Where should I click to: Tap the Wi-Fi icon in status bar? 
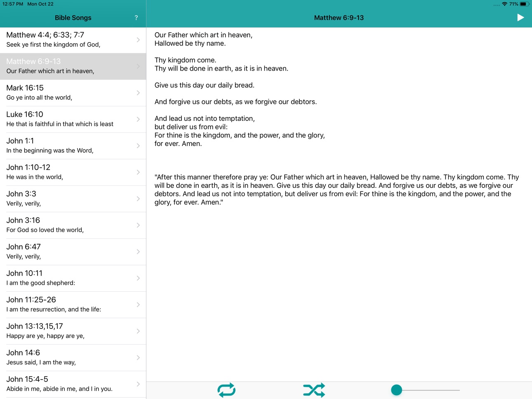click(x=504, y=4)
